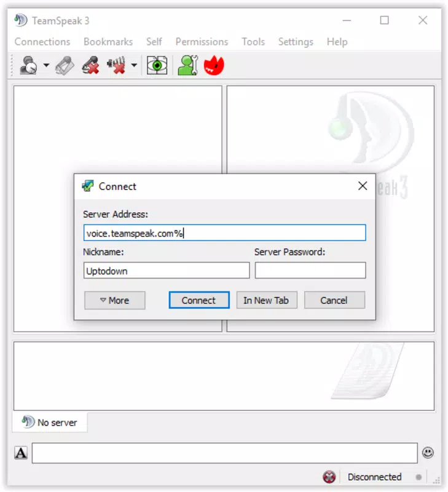Close the Connect dialog with X
Image resolution: width=448 pixels, height=492 pixels.
[x=363, y=186]
